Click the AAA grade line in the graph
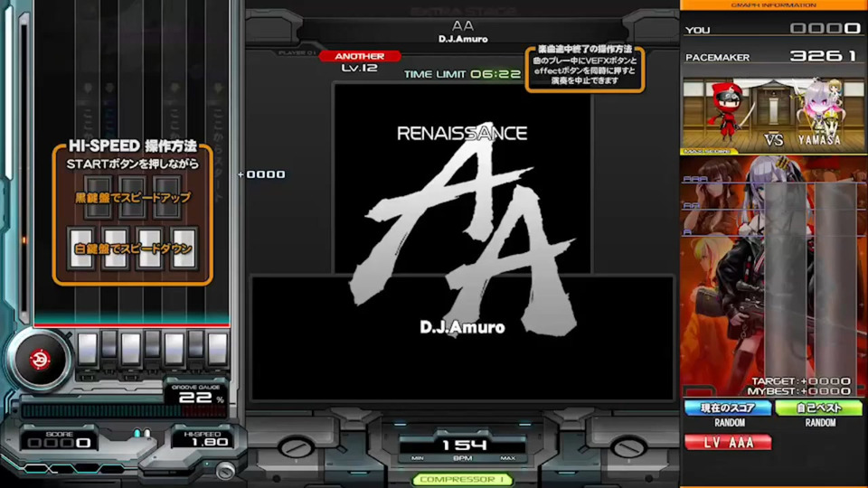 pyautogui.click(x=773, y=181)
